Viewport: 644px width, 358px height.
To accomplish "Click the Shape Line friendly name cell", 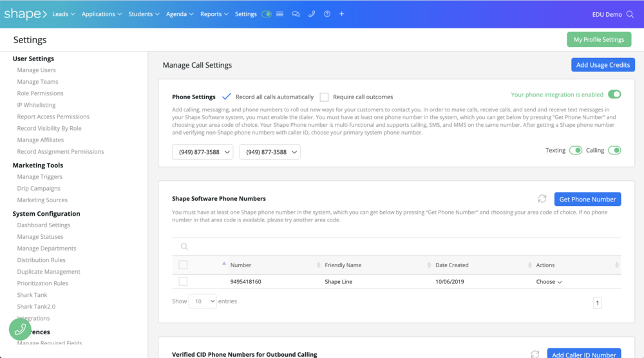I will [x=339, y=281].
